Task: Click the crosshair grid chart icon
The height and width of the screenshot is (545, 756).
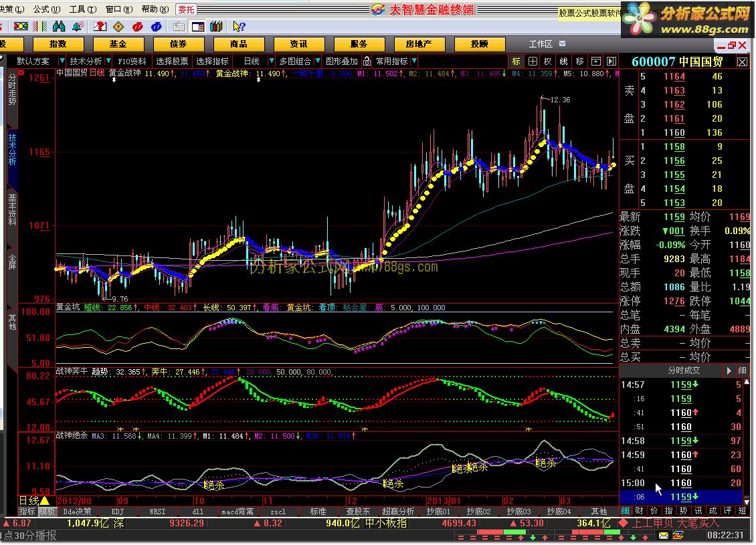Action: click(x=533, y=62)
